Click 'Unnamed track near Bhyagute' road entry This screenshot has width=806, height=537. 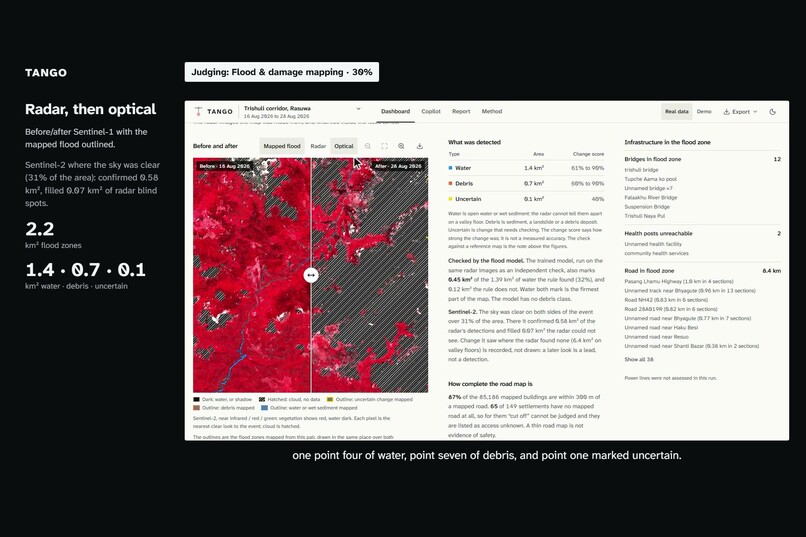coord(690,291)
